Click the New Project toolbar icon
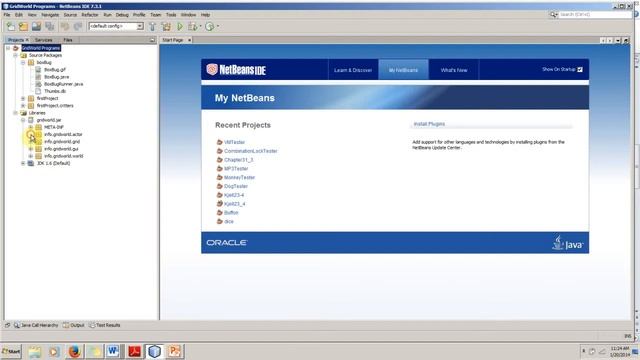Viewport: 640px width, 360px height. pos(24,27)
